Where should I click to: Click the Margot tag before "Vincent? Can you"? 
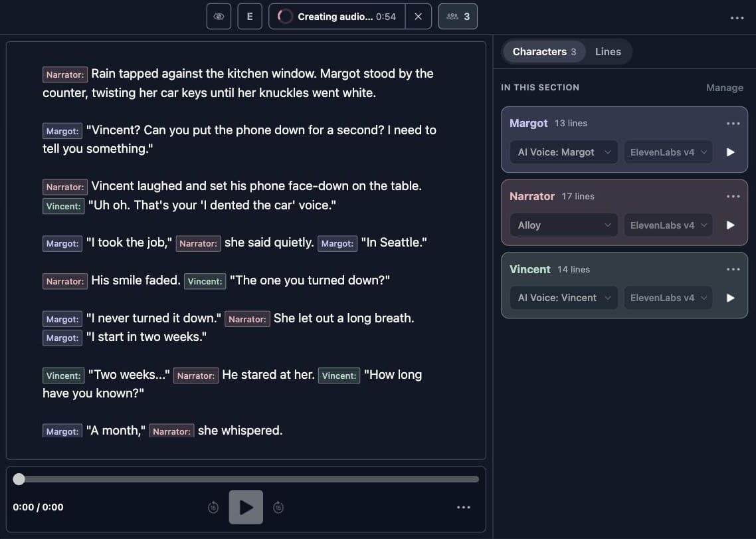pos(62,131)
